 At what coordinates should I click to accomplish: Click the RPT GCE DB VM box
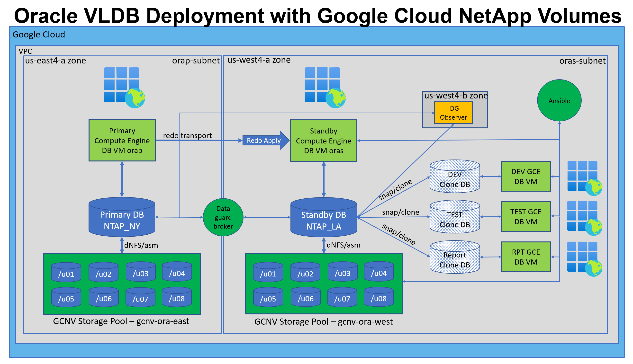tap(525, 257)
